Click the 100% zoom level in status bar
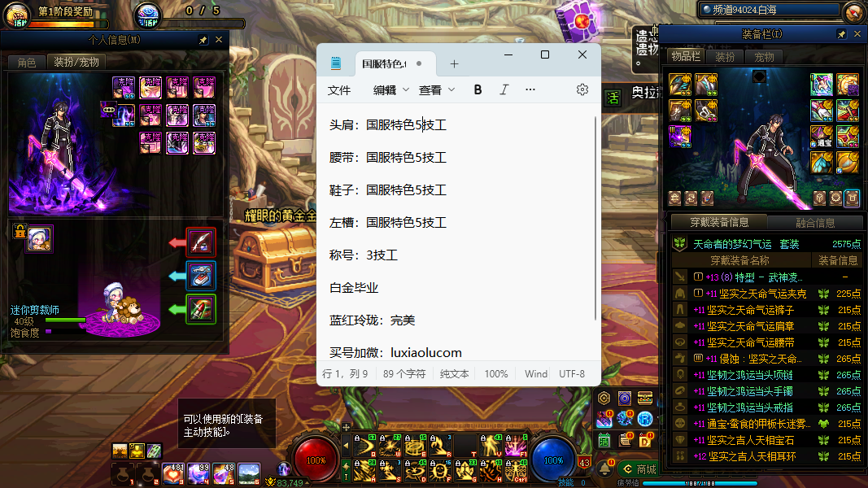Screen dimensions: 868x488 tap(496, 374)
